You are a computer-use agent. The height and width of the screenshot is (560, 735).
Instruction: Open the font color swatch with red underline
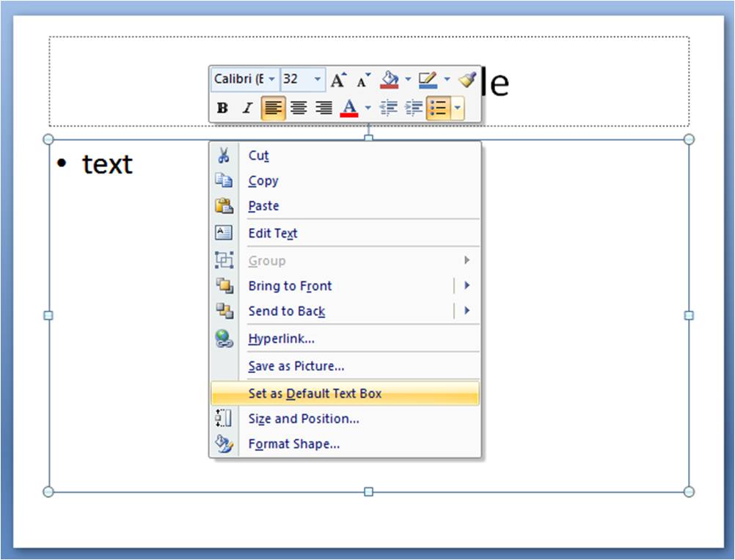(x=349, y=108)
